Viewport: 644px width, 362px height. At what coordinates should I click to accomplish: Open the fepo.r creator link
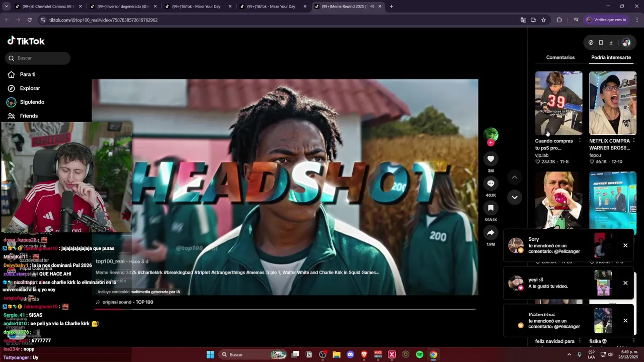point(595,155)
